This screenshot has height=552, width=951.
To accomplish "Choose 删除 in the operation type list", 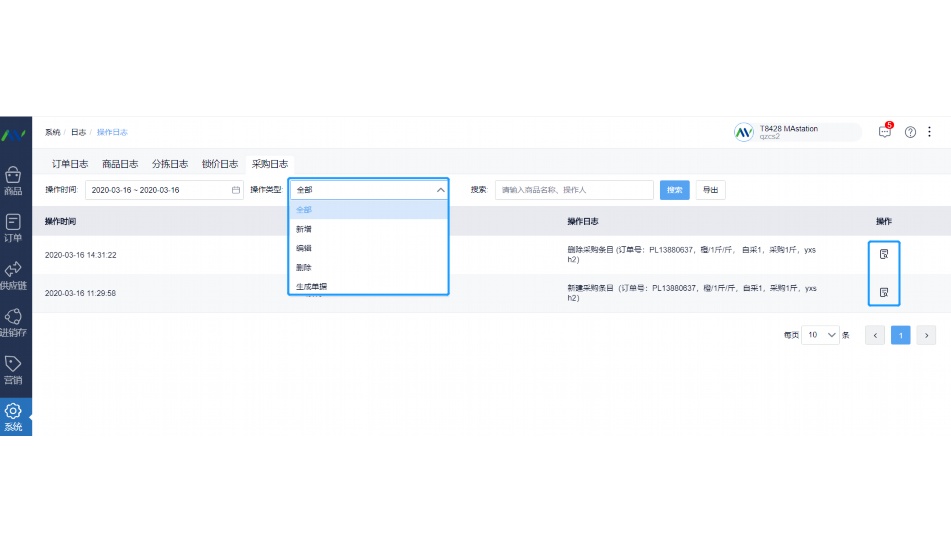I will (304, 267).
